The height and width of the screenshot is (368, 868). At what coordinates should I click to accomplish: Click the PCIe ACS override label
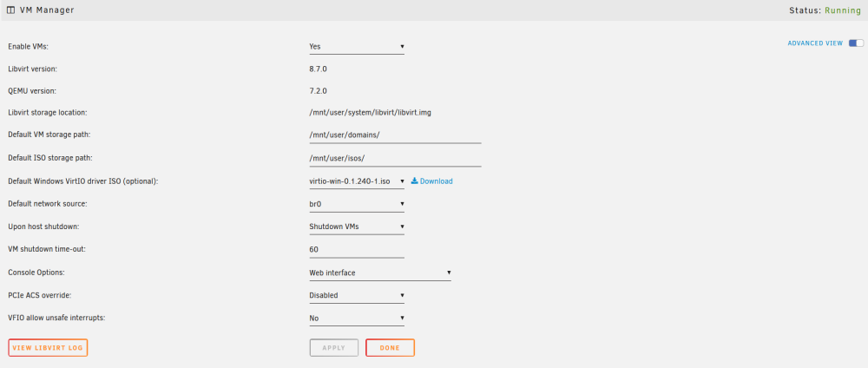(39, 295)
